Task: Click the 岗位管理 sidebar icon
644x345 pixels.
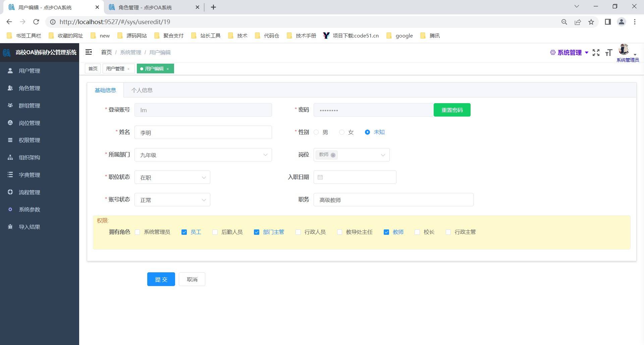Action: (x=10, y=123)
